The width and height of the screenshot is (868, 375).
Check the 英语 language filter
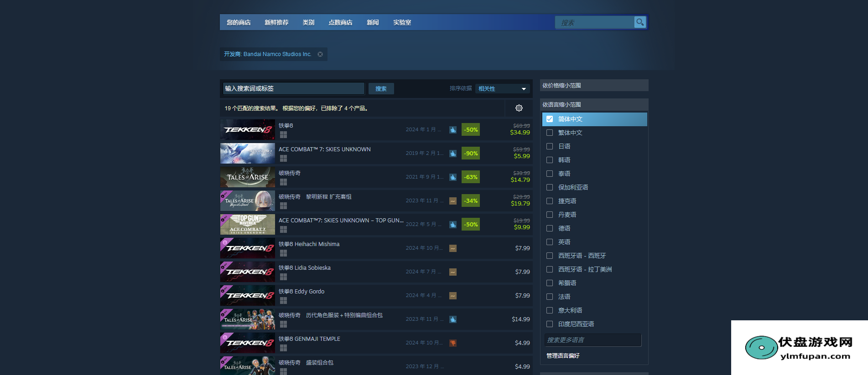(x=550, y=242)
